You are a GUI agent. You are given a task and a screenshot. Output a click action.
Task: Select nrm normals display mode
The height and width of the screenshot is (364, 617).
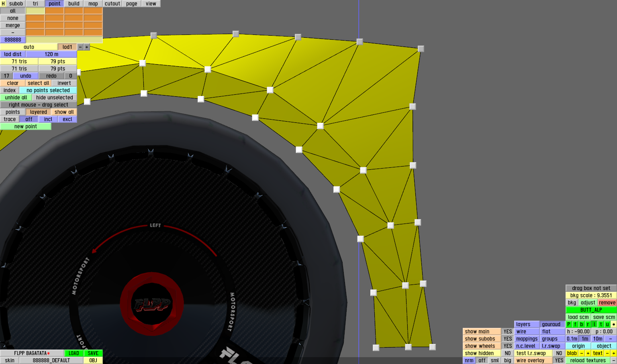pyautogui.click(x=469, y=360)
